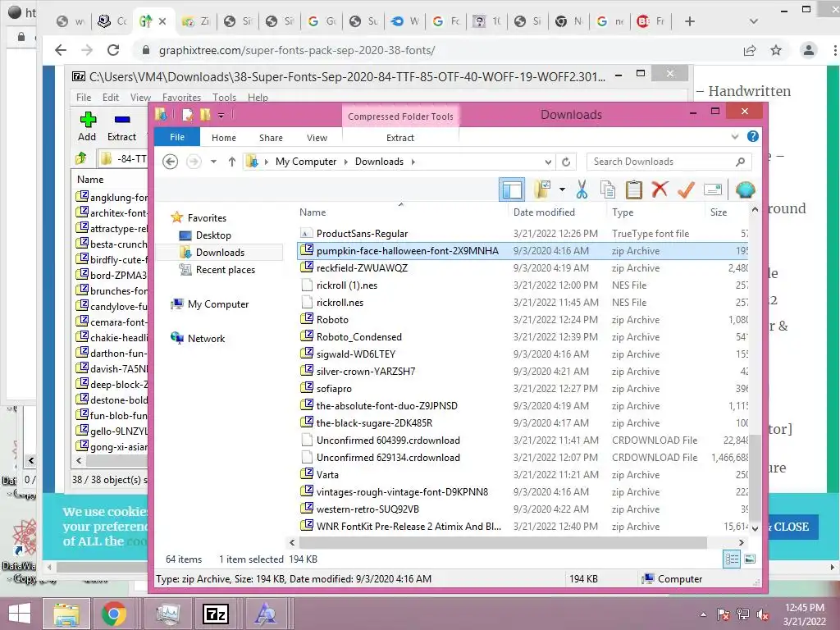Open the folder options dropdown arrow
840x630 pixels.
[562, 189]
